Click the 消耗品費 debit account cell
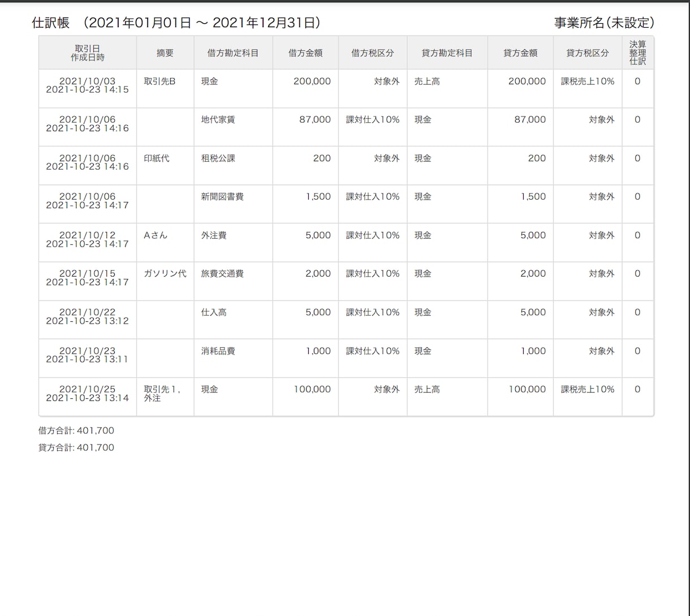690x616 pixels. [233, 358]
